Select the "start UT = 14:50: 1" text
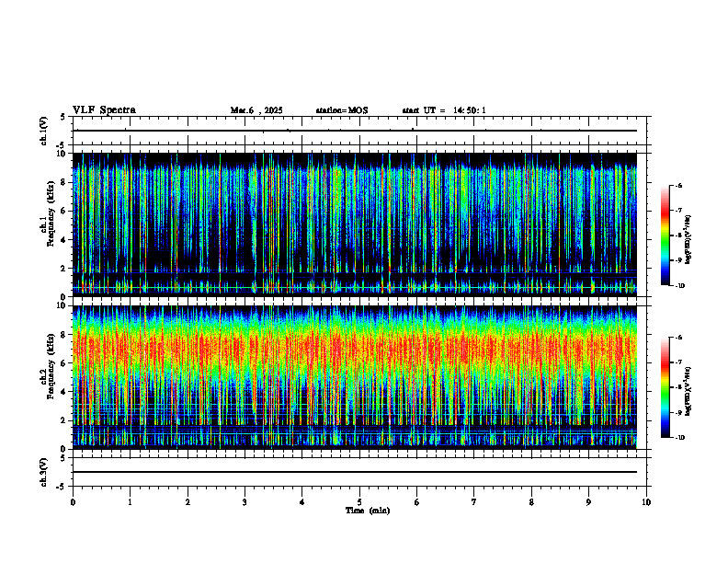This screenshot has width=728, height=563. [444, 110]
